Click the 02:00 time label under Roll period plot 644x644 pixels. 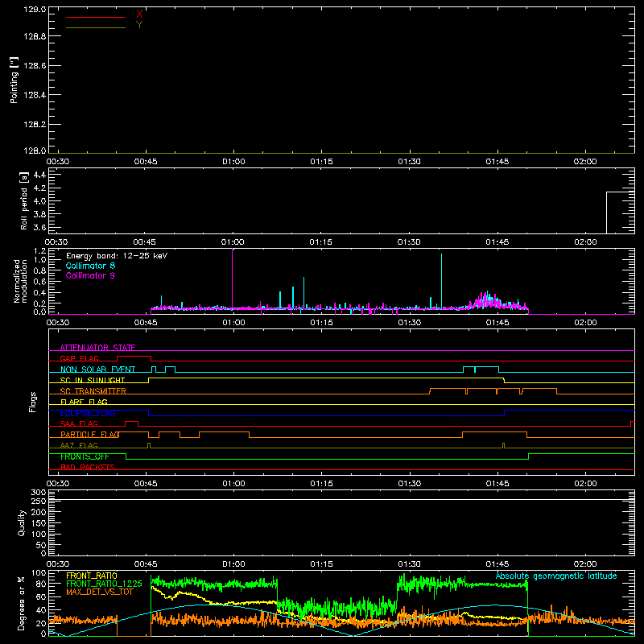click(585, 242)
